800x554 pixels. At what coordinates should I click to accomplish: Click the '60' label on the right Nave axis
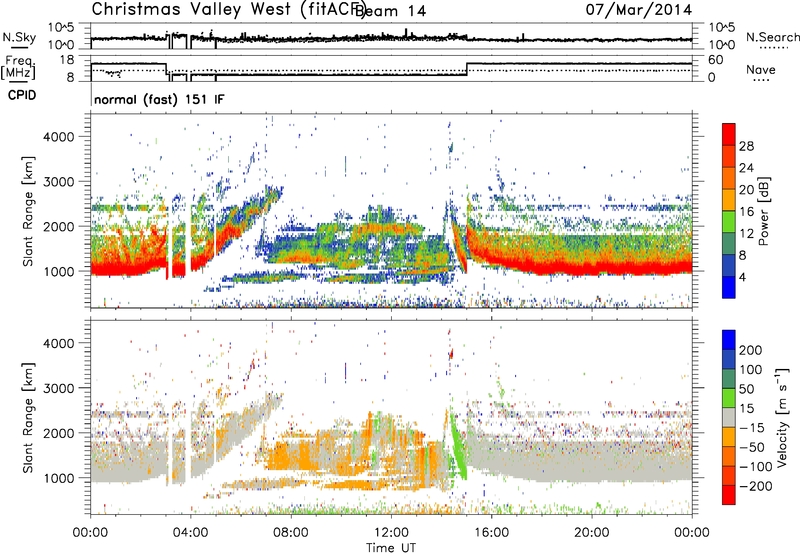click(x=716, y=60)
